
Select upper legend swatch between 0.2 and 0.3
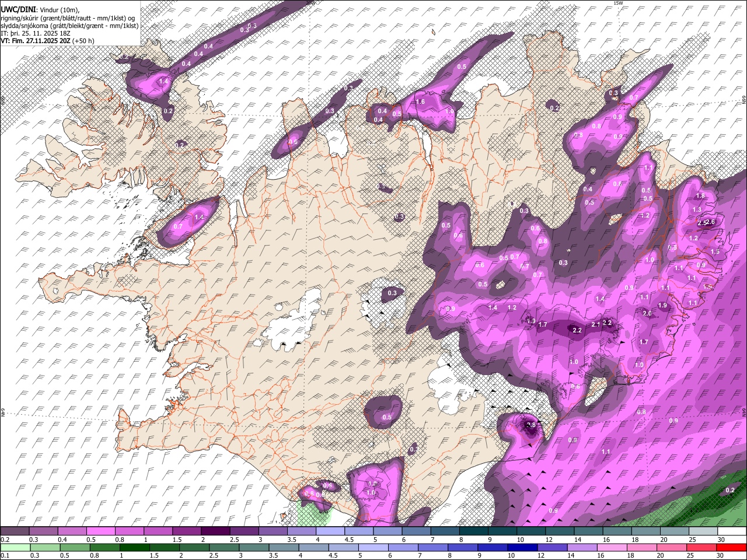[14, 531]
